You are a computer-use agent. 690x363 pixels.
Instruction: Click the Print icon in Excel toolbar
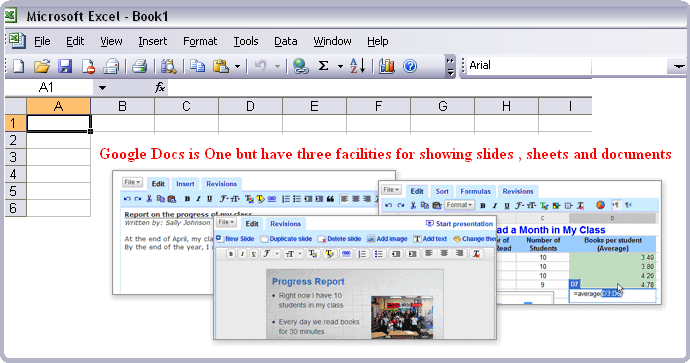pos(139,66)
